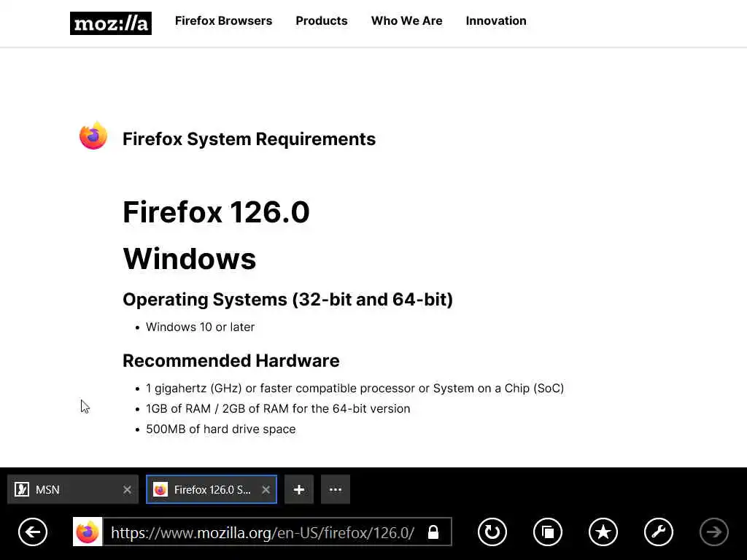Open the Innovation menu
Screen dimensions: 747x560
click(x=496, y=21)
